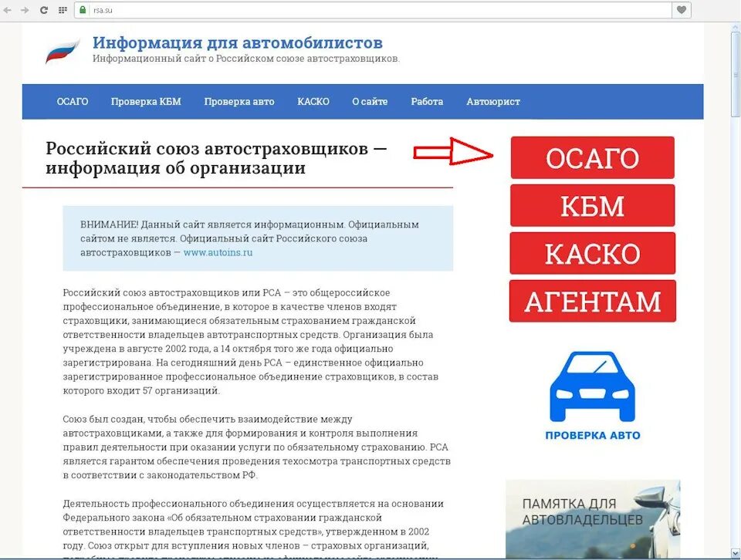Click the Russian flag site logo
Viewport: 741px width, 560px height.
click(63, 51)
